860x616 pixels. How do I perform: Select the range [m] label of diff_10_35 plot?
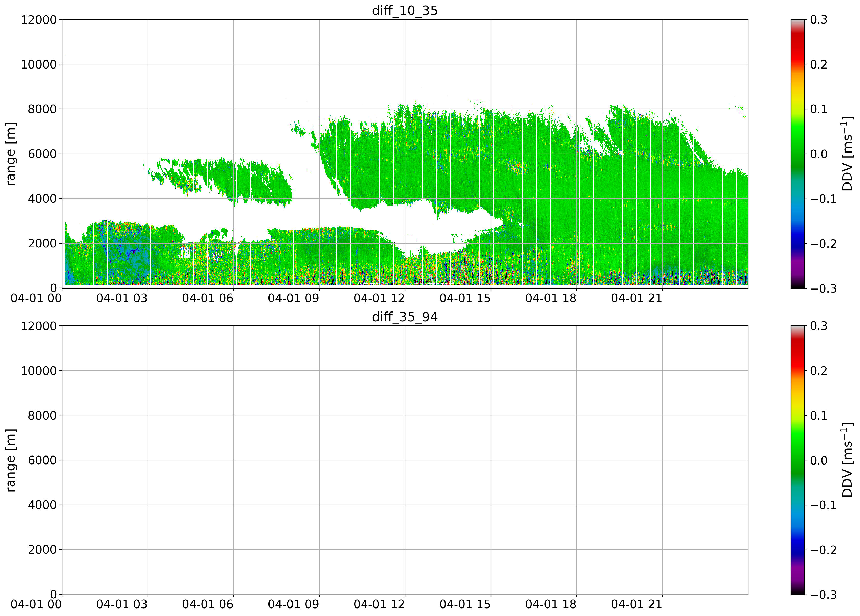point(11,154)
